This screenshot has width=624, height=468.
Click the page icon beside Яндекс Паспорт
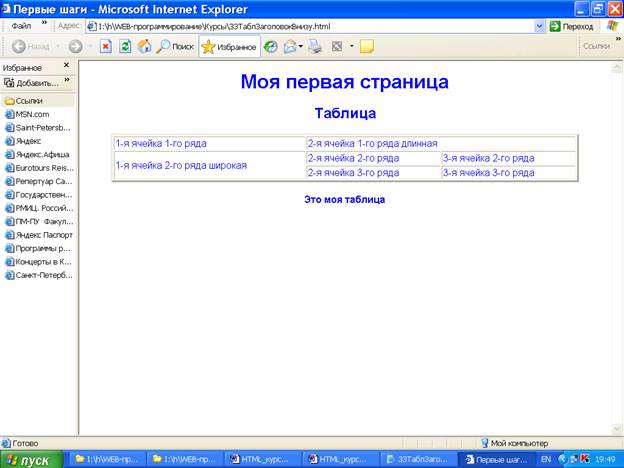[9, 235]
